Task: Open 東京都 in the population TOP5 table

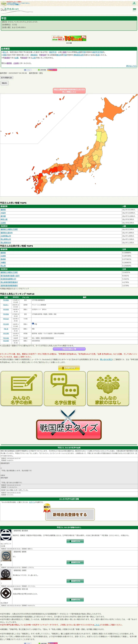Action: tap(3, 216)
